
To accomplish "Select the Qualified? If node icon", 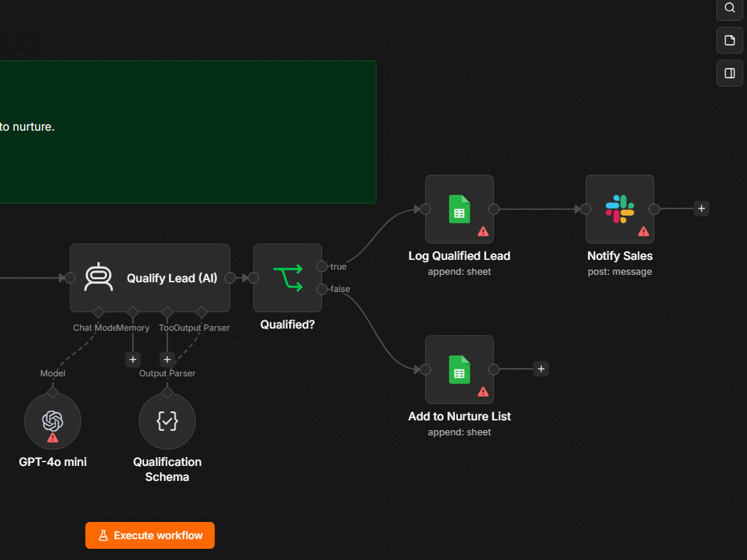I will coord(288,278).
